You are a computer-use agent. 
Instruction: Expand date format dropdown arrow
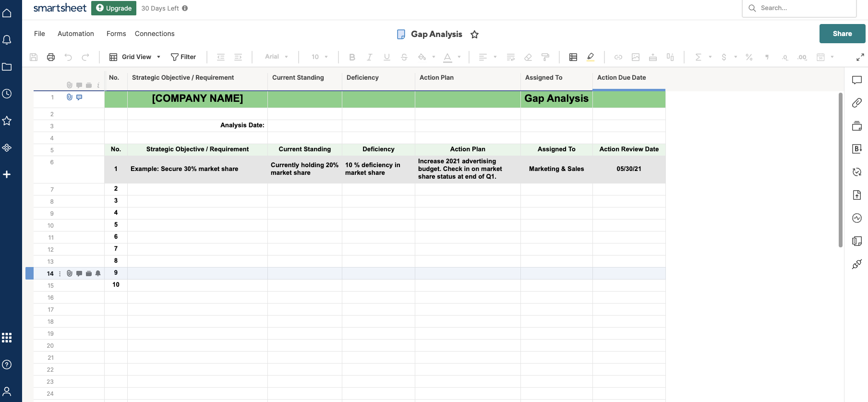coord(832,57)
